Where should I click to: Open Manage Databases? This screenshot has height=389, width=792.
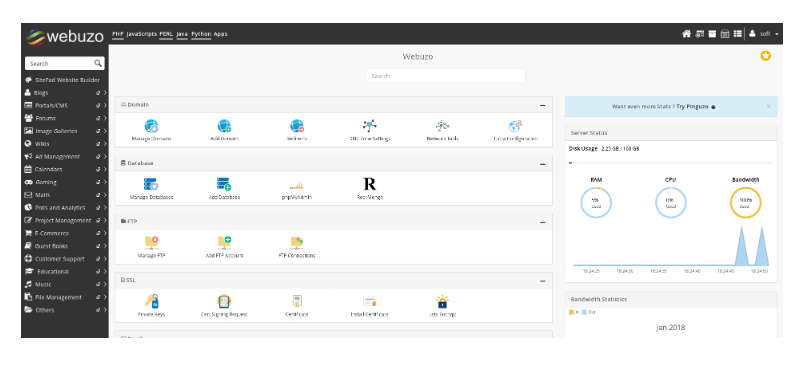tap(151, 184)
